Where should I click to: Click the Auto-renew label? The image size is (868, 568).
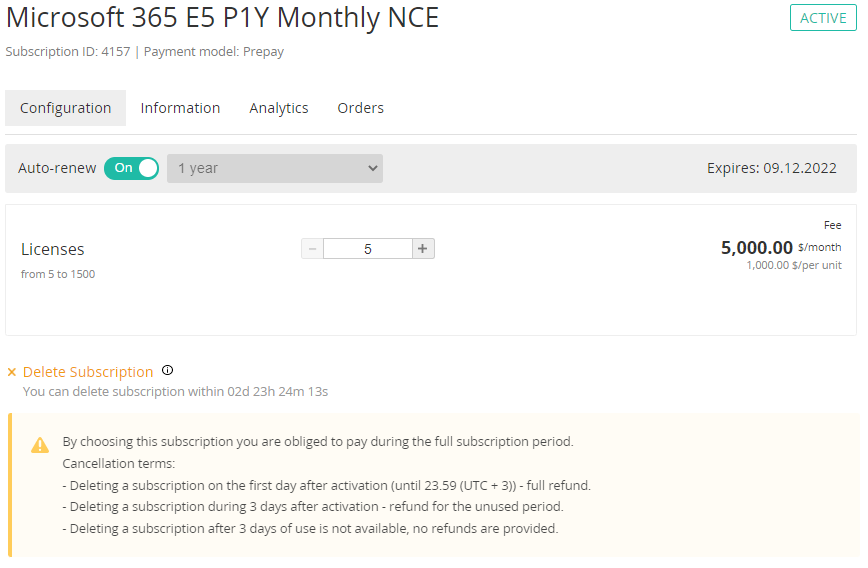pyautogui.click(x=57, y=168)
